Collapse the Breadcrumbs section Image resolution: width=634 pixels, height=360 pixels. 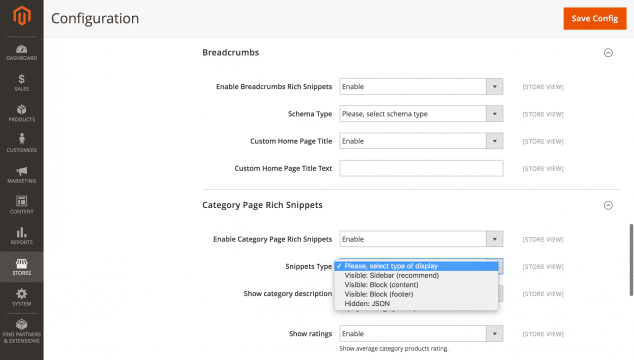(x=608, y=53)
